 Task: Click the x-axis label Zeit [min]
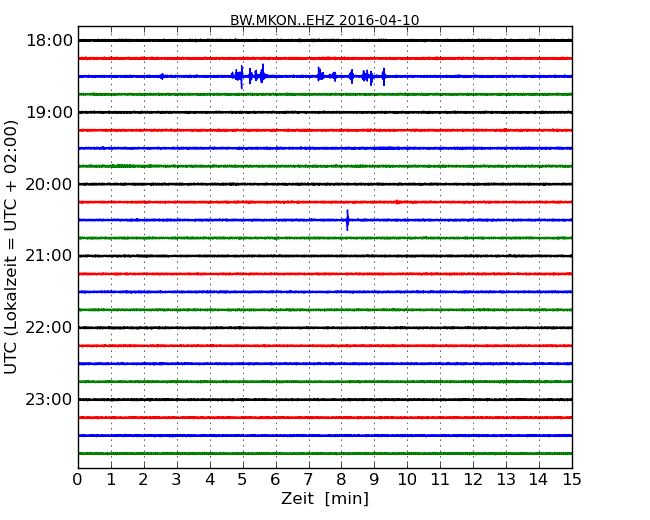click(325, 498)
